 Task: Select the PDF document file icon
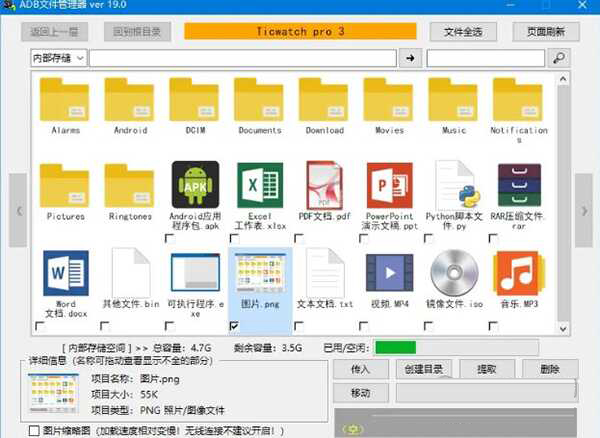tap(325, 185)
